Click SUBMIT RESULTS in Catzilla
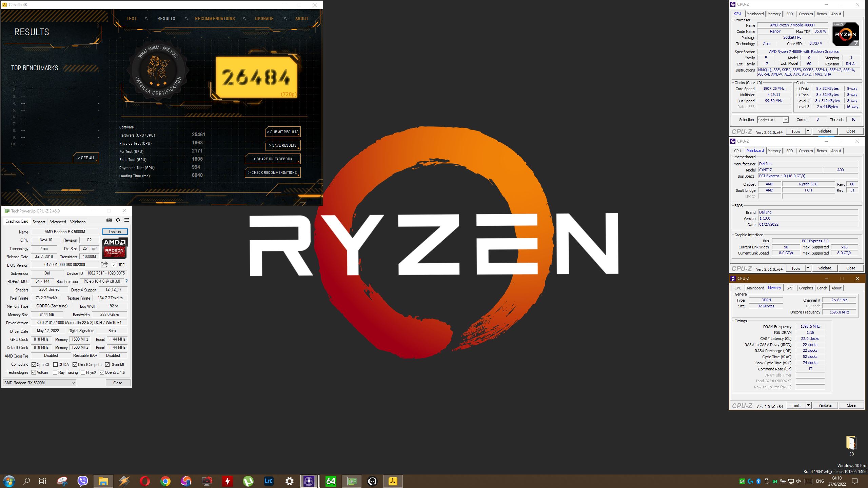868x488 pixels. point(283,132)
